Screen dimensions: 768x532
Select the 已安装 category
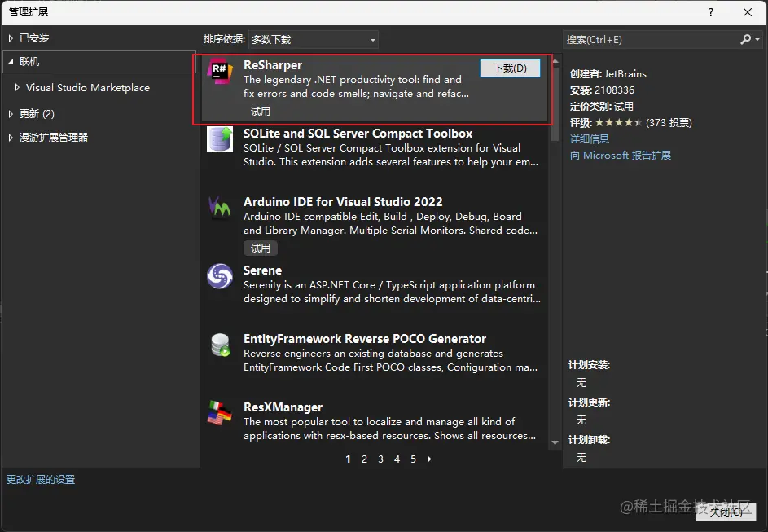click(34, 38)
